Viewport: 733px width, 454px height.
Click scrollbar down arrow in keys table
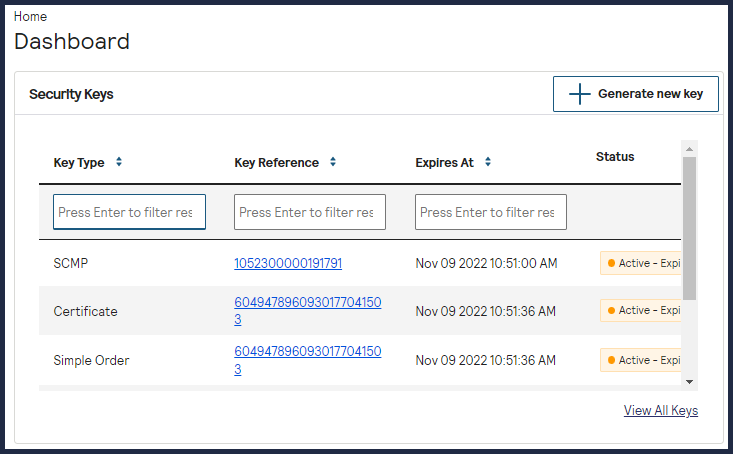[x=689, y=381]
